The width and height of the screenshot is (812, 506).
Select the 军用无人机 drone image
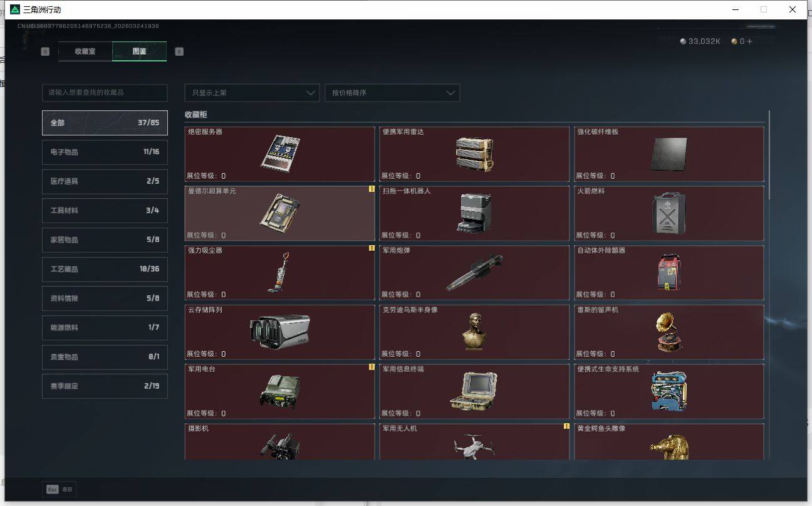pyautogui.click(x=474, y=446)
